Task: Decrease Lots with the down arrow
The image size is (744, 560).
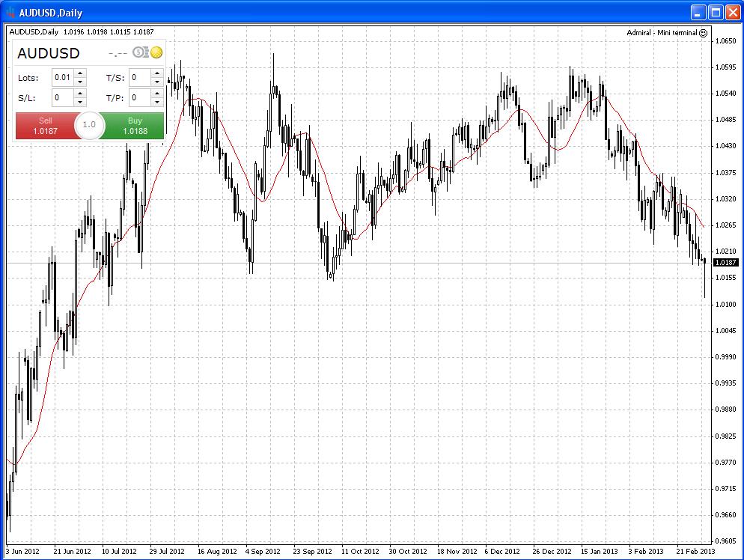Action: pyautogui.click(x=80, y=82)
